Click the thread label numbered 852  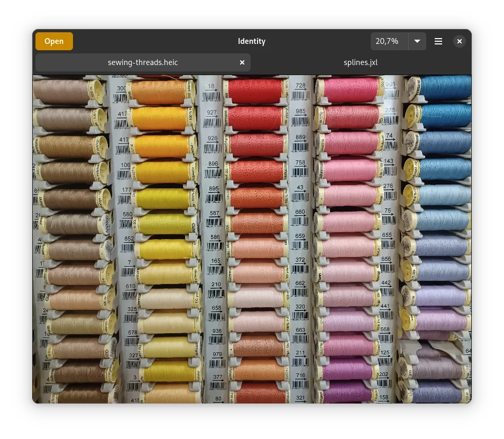129,239
